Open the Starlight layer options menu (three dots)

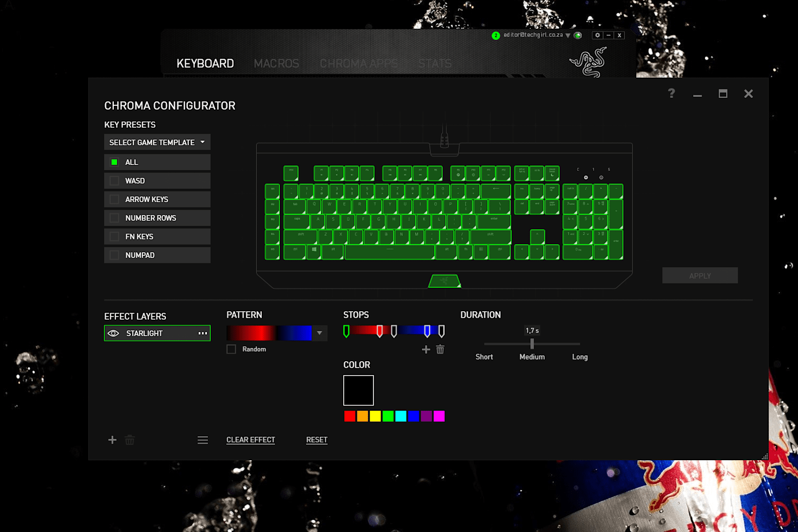203,333
